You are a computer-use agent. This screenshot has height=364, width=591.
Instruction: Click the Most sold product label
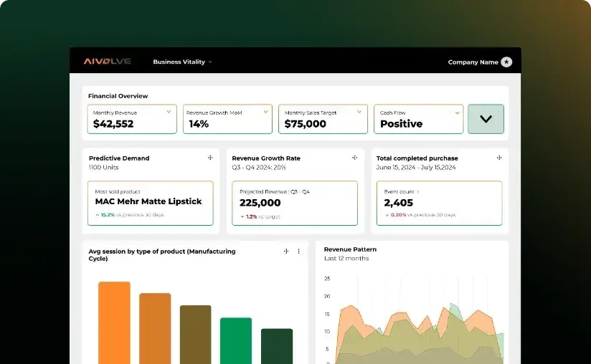118,191
